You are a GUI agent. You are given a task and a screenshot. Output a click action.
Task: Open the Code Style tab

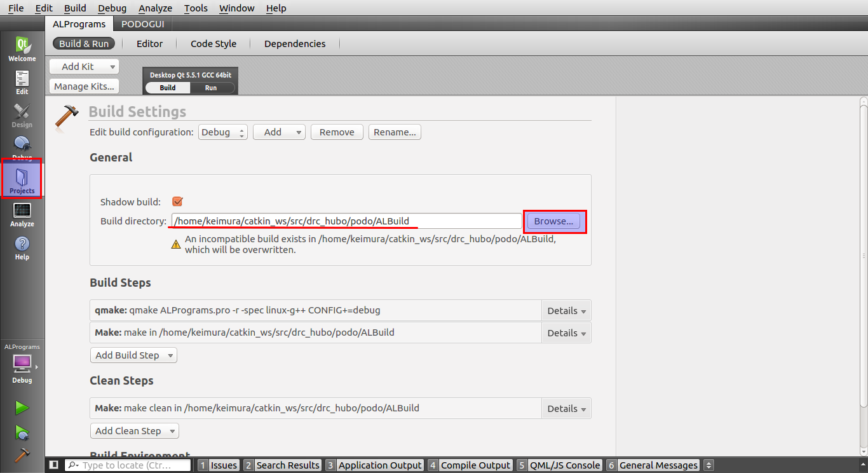(214, 44)
